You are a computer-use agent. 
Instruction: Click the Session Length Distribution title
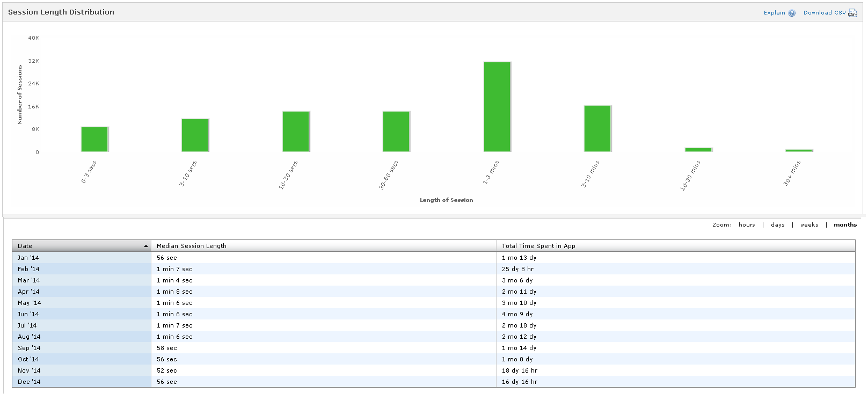coord(61,12)
